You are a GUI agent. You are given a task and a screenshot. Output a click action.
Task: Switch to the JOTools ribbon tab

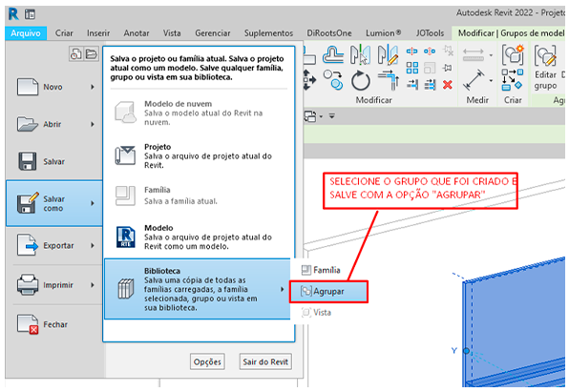[x=430, y=33]
